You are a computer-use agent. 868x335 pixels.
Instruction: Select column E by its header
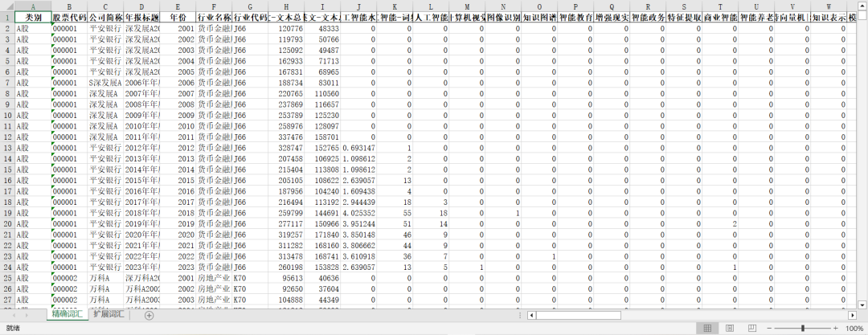tap(178, 6)
